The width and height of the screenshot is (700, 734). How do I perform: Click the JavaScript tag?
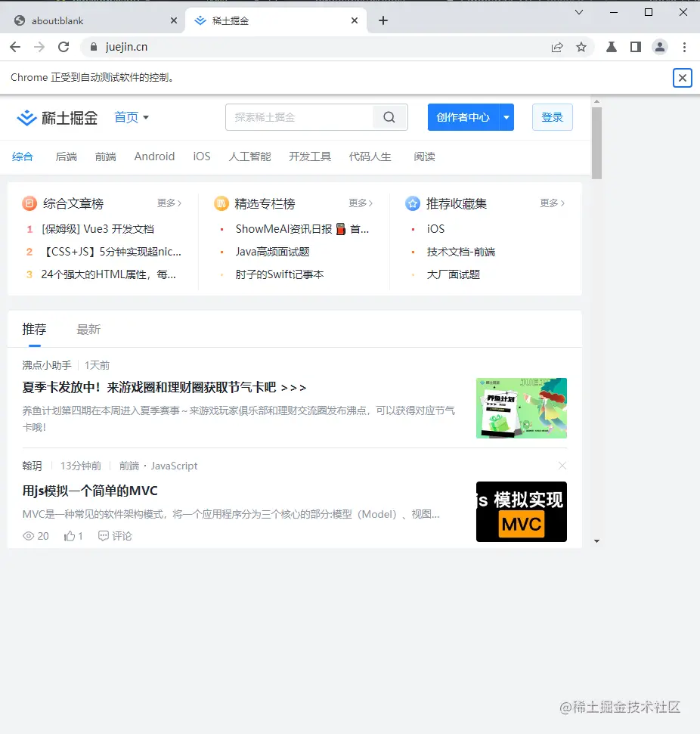tap(174, 466)
